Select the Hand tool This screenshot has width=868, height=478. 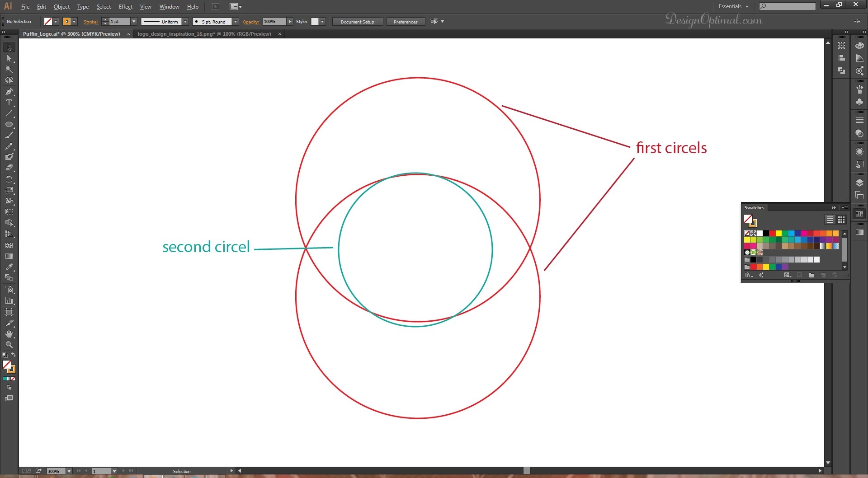point(9,334)
